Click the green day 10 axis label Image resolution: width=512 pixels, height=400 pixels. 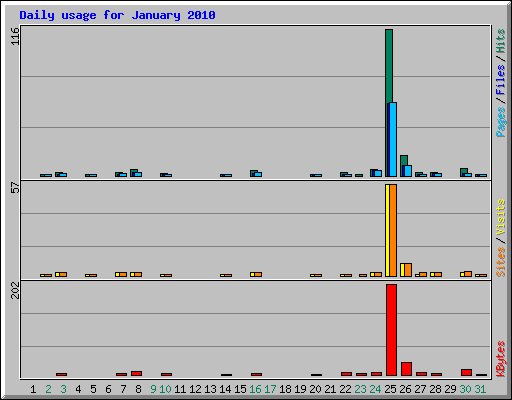click(x=165, y=389)
